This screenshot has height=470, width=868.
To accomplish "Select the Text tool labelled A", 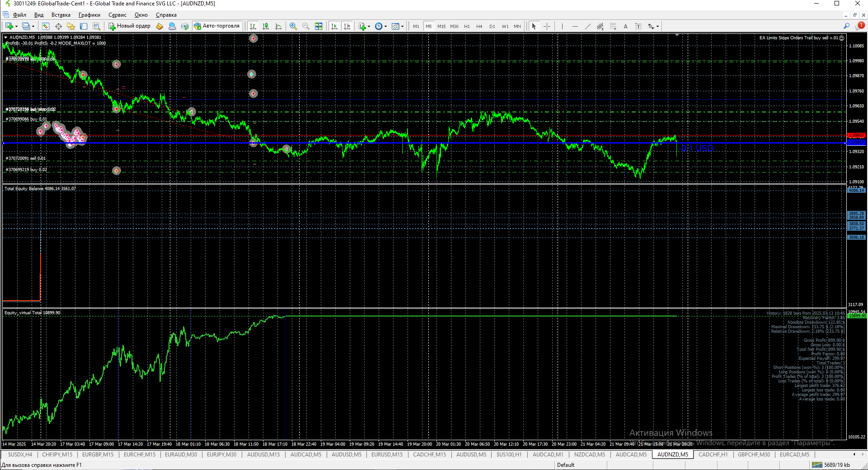I will pos(625,26).
